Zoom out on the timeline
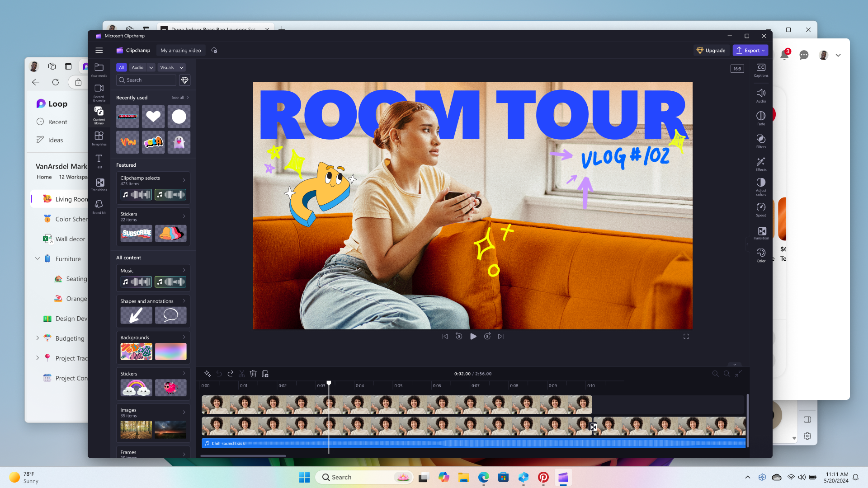 (726, 374)
